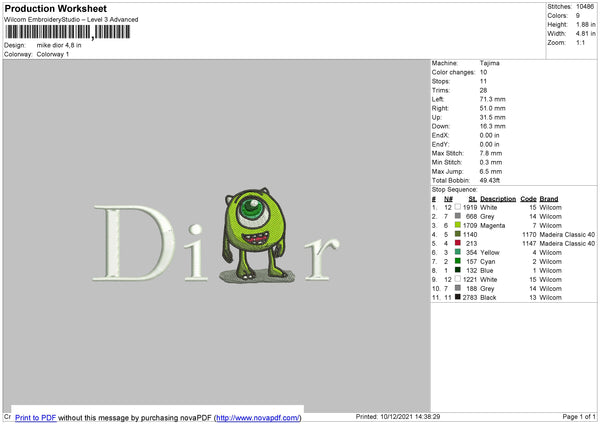Viewport: 600px width, 424px height.
Task: Select the Colors value 9
Action: 578,16
